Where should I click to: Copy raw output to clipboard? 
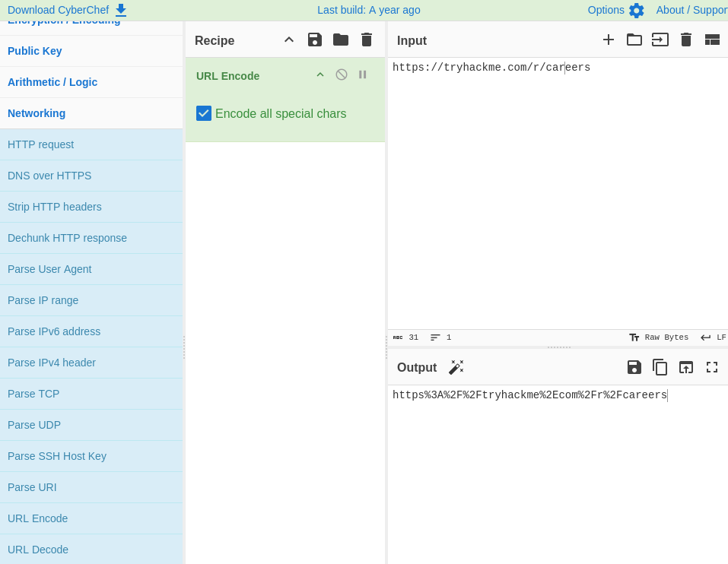660,367
